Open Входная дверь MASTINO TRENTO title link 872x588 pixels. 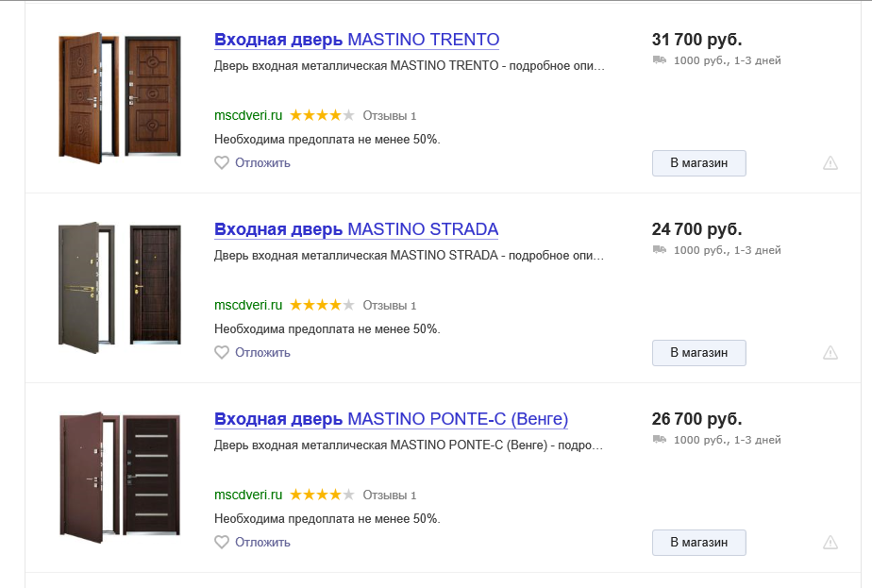(x=357, y=40)
